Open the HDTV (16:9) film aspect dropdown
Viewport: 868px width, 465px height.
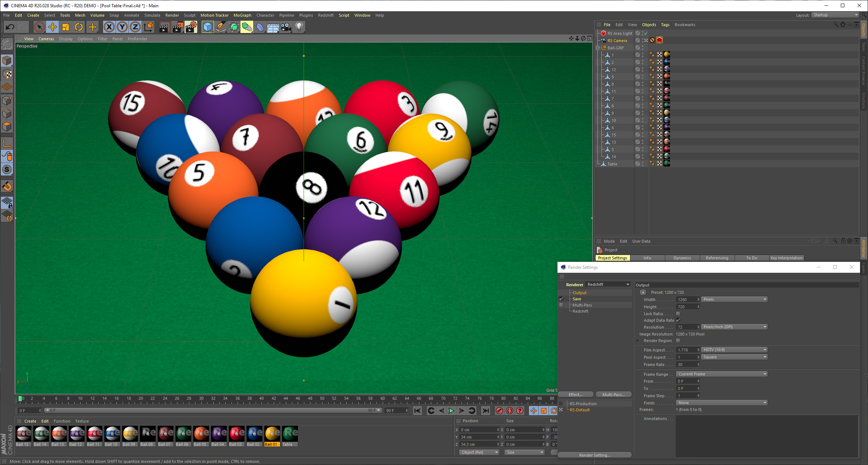[x=735, y=350]
